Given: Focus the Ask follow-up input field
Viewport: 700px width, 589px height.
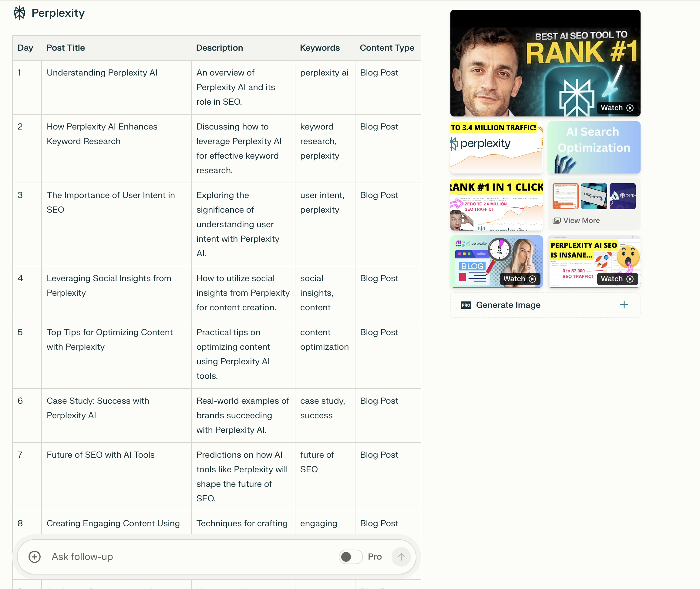Looking at the screenshot, I should (190, 557).
